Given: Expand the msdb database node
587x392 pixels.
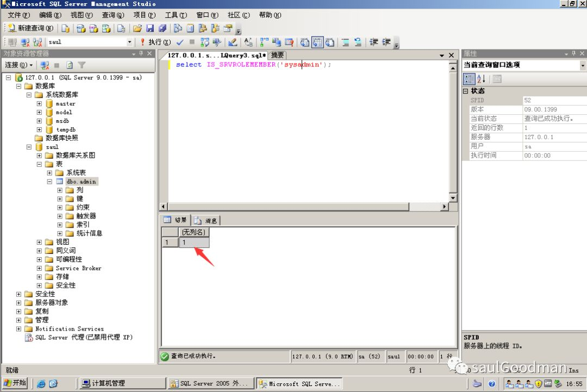Looking at the screenshot, I should (39, 121).
